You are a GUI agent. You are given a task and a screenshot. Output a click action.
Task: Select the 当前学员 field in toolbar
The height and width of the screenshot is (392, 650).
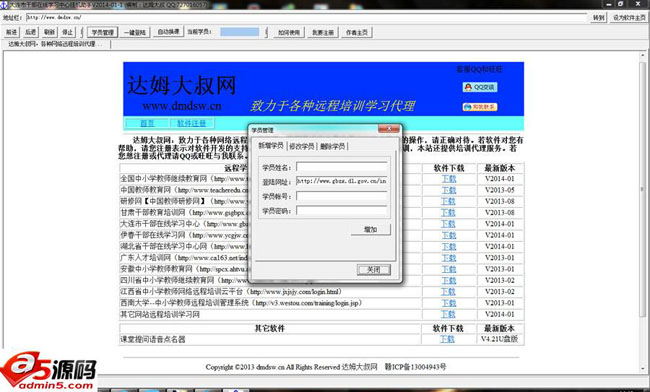point(240,32)
